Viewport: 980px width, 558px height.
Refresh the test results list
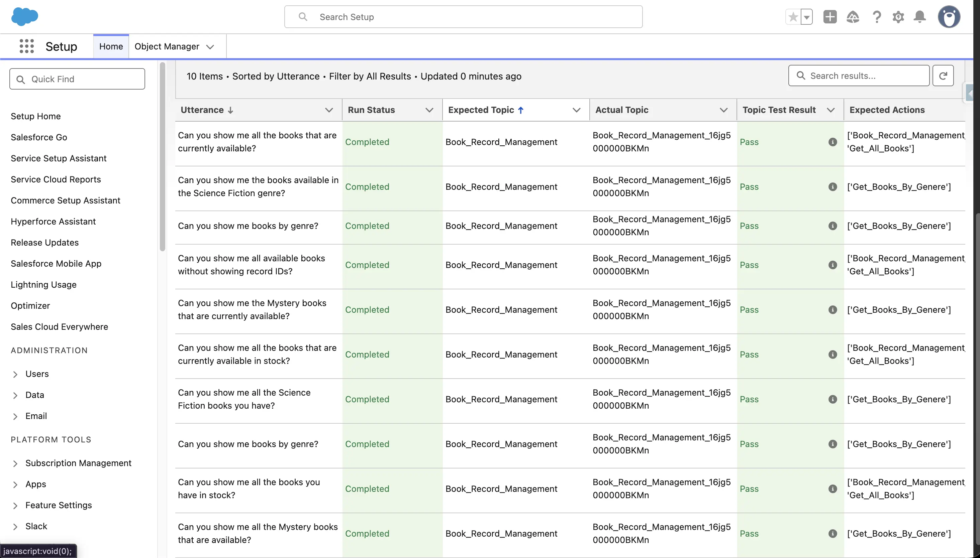point(943,76)
